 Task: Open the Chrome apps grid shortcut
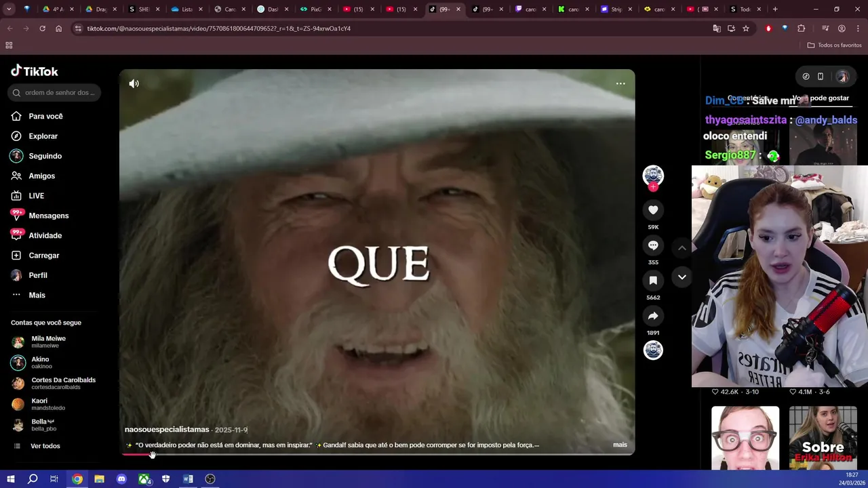[9, 45]
